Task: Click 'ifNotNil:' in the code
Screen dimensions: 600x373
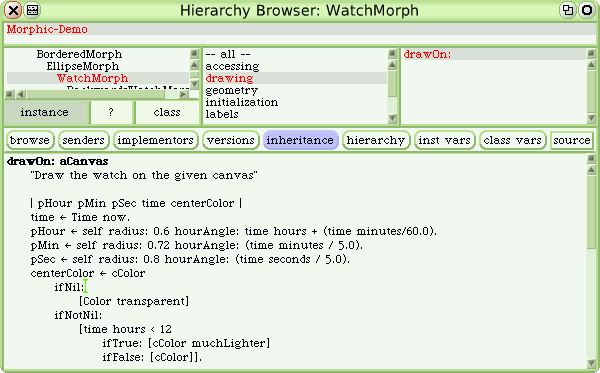Action: click(x=78, y=315)
